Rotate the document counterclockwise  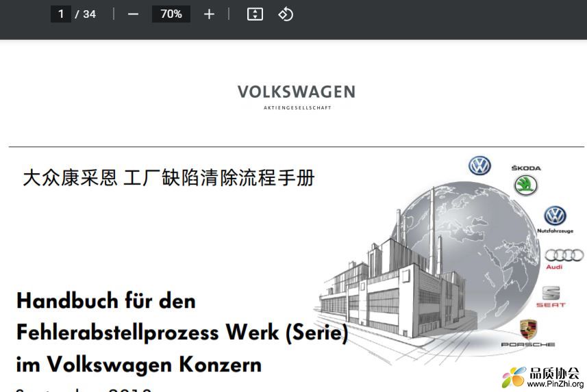pyautogui.click(x=286, y=14)
